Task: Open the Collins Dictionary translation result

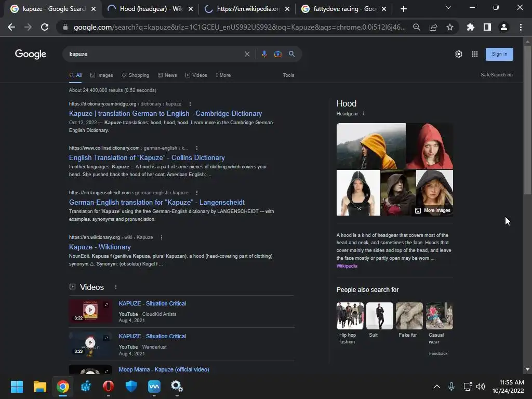Action: (147, 158)
